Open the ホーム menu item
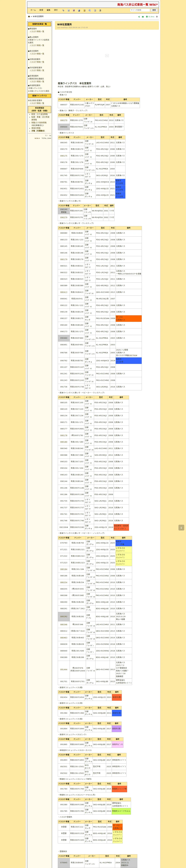The image size is (186, 868). (33, 10)
